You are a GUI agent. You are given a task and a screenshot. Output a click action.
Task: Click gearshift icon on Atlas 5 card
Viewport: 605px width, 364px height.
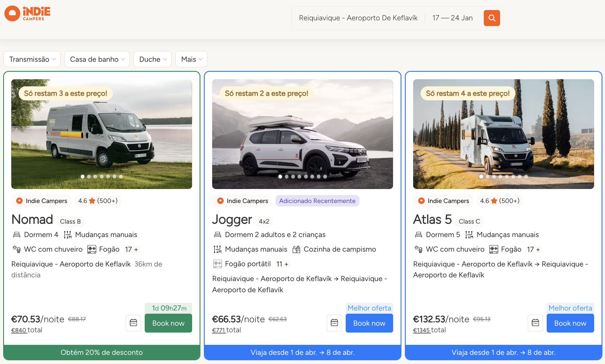469,235
